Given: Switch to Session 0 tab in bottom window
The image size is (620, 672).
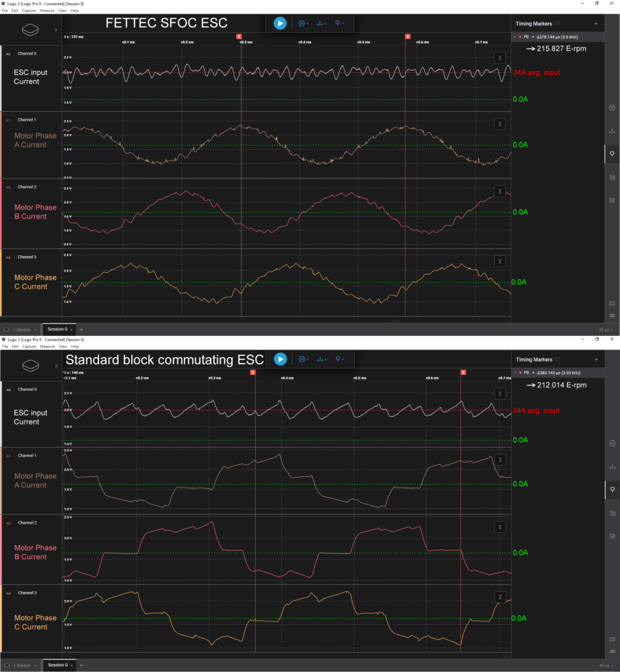Looking at the screenshot, I should (x=57, y=665).
